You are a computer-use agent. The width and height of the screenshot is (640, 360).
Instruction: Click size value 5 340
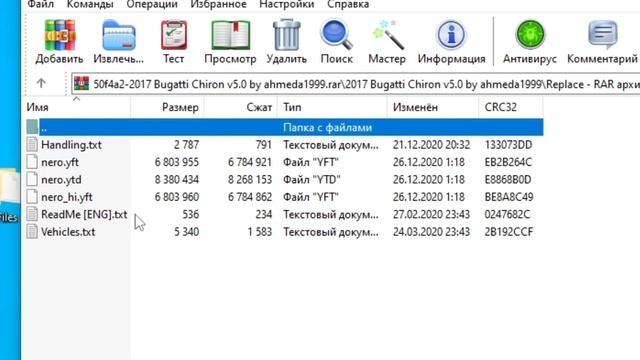[x=187, y=232]
